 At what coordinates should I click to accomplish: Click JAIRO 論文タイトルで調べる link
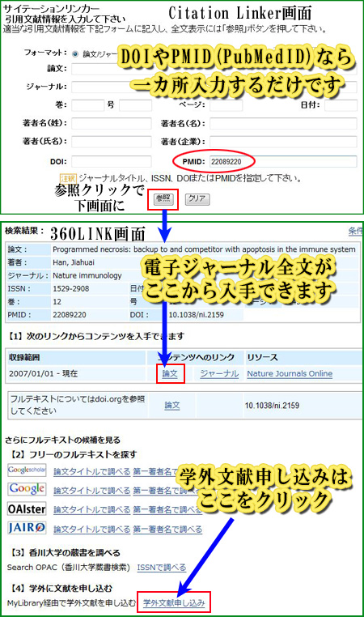tap(91, 530)
